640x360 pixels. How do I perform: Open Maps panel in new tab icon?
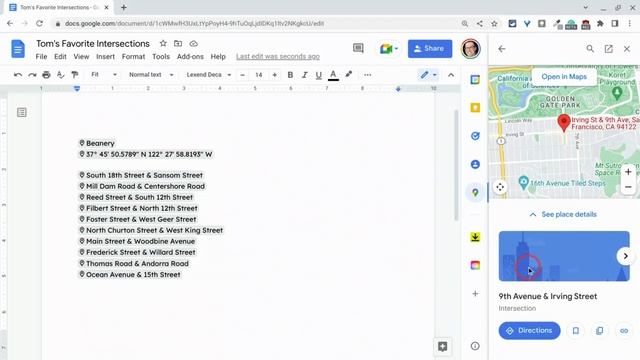[x=609, y=49]
